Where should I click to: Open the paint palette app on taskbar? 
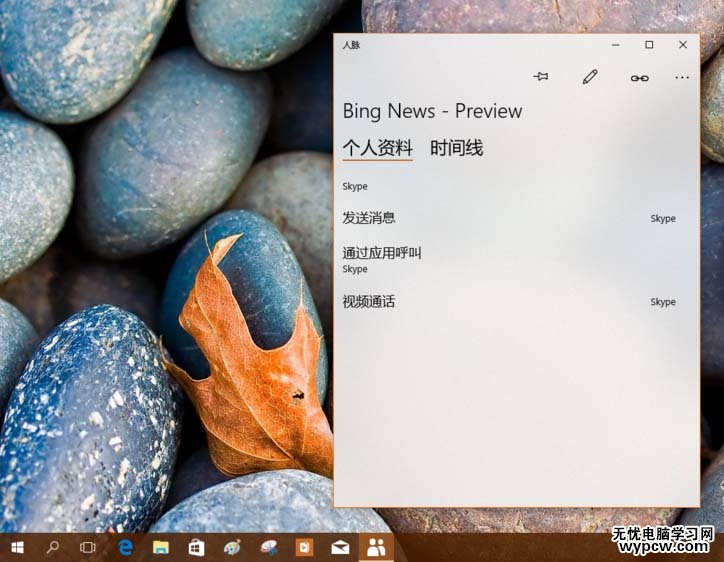[232, 548]
